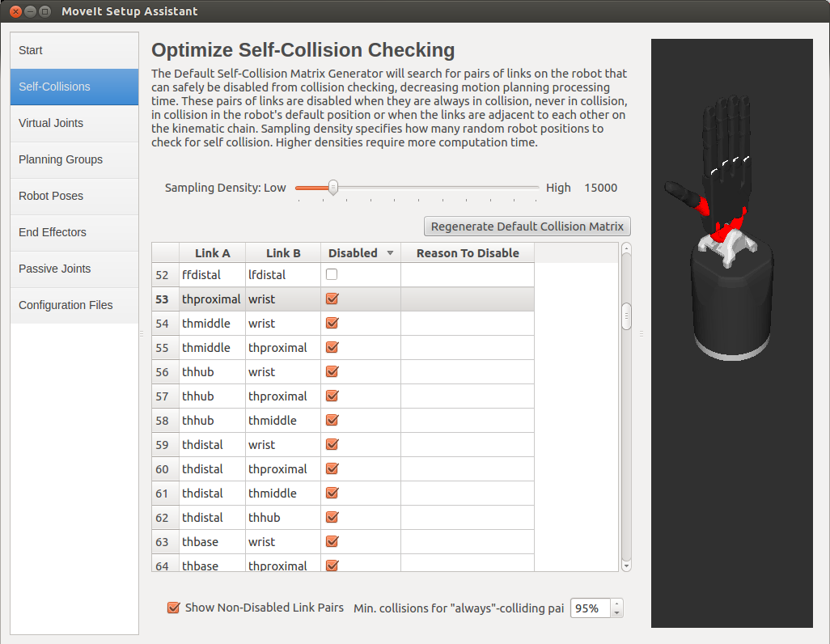830x644 pixels.
Task: Toggle Disabled for row 61 thdistal thmiddle
Action: (332, 494)
